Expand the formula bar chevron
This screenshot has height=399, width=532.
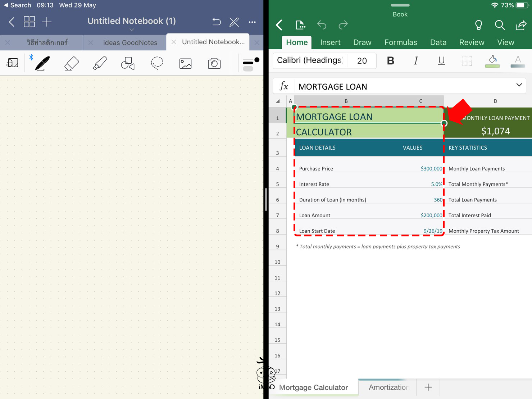(x=519, y=85)
